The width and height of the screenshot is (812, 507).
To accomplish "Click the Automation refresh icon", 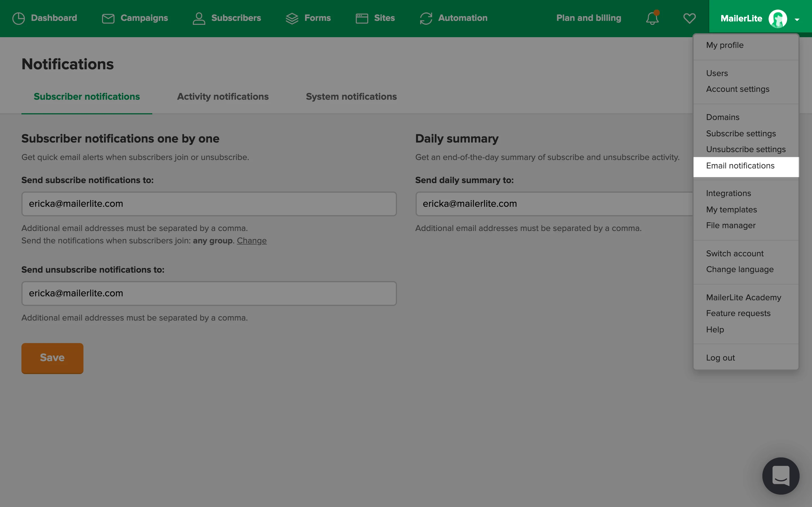I will [426, 18].
